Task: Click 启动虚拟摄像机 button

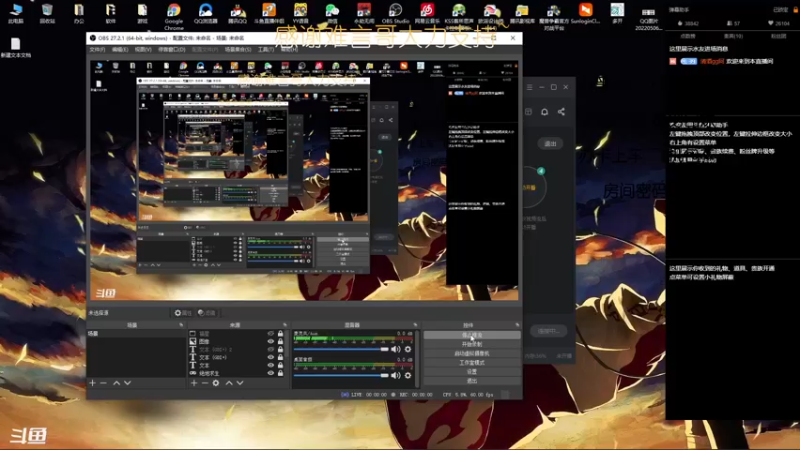Action: tap(472, 354)
